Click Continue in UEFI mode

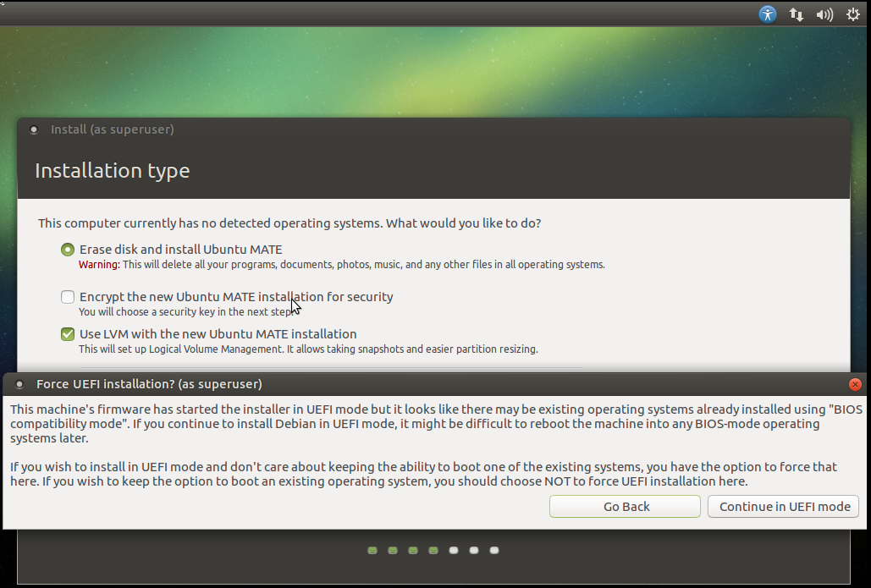(x=783, y=507)
